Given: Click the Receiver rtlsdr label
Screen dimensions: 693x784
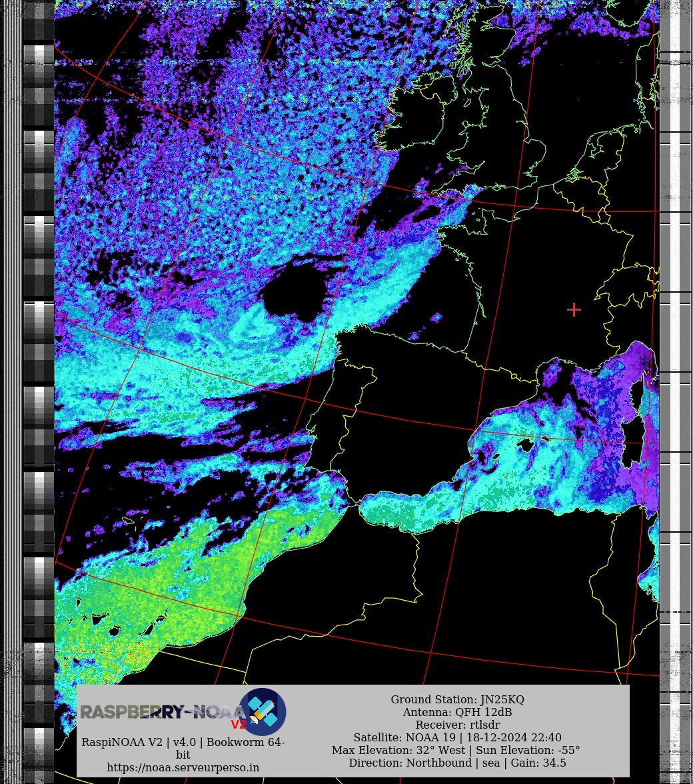Looking at the screenshot, I should (457, 725).
